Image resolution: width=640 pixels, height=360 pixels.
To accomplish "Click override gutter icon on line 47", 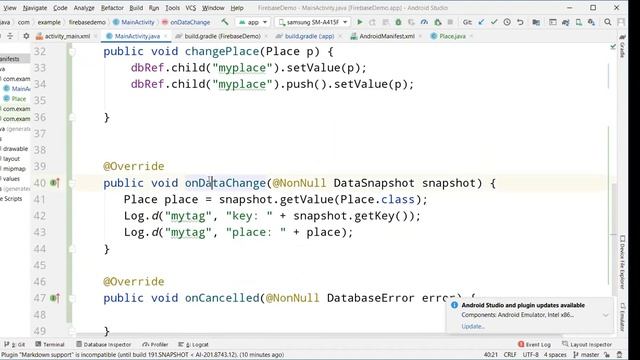I will click(55, 298).
